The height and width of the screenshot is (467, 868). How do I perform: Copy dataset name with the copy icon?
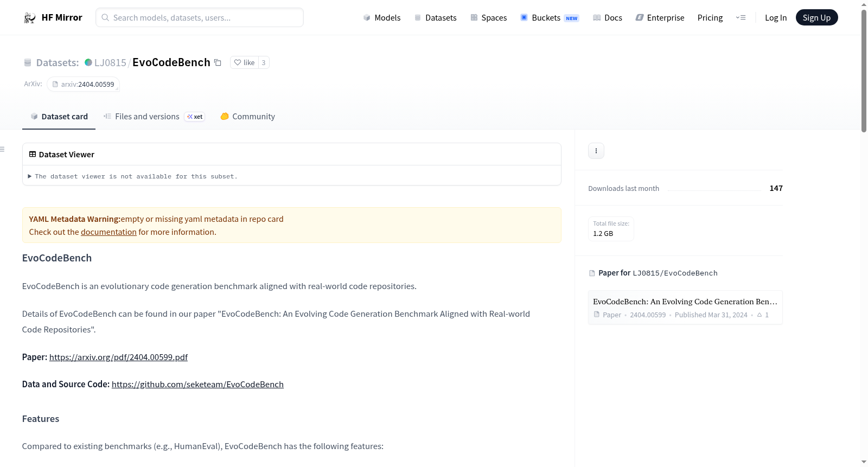coord(218,62)
